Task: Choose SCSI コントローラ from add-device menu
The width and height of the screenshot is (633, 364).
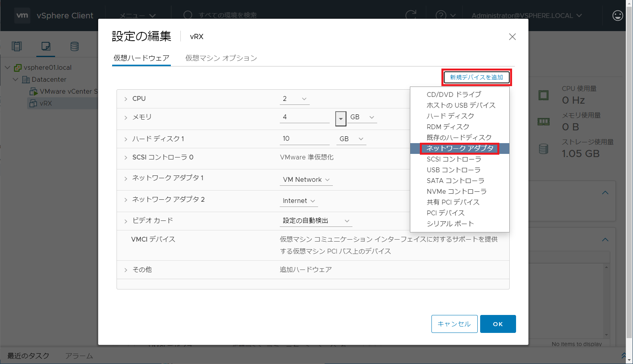Action: coord(460,159)
